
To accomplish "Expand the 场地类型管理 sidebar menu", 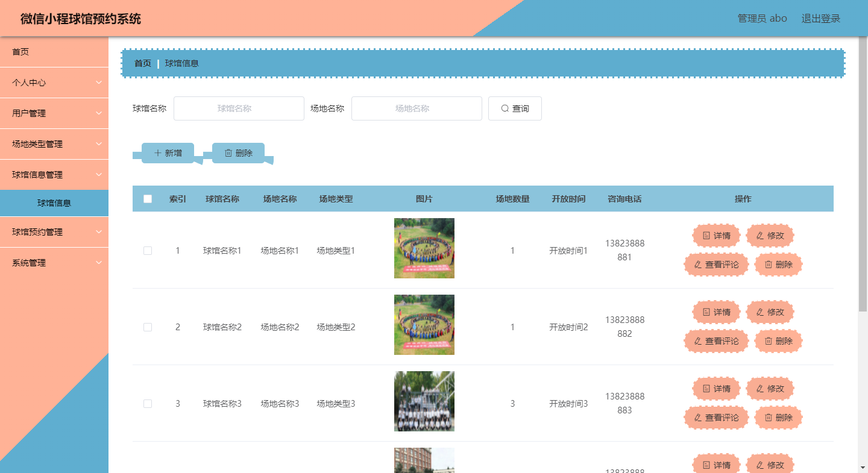I will pos(54,144).
